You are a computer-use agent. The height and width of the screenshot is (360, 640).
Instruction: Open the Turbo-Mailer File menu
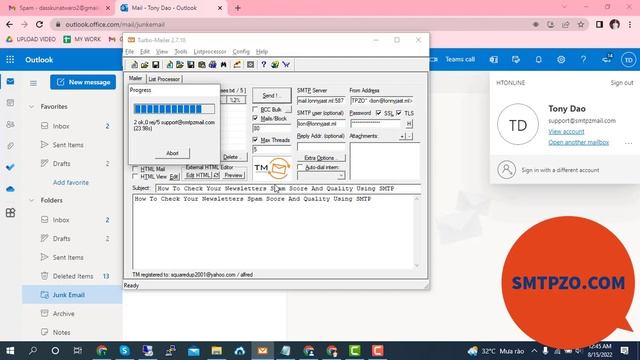(x=129, y=52)
